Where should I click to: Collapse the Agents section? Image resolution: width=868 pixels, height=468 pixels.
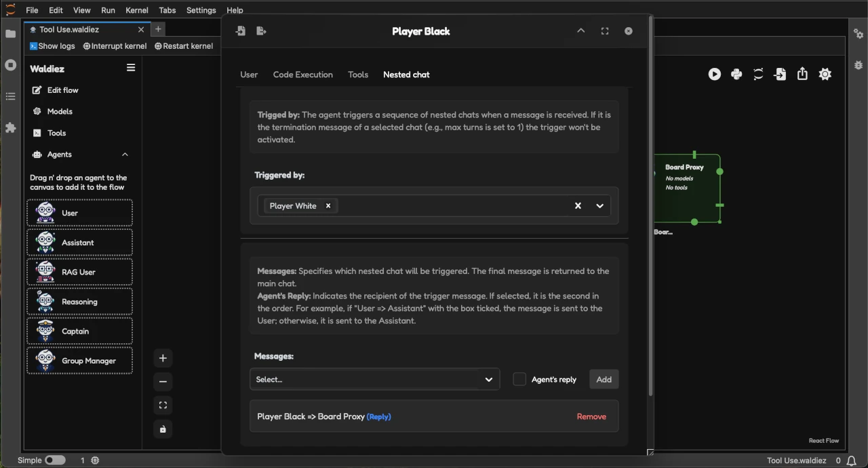[125, 154]
